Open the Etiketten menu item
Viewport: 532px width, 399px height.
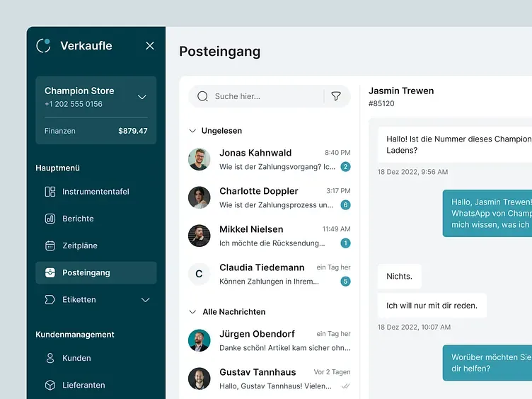[x=96, y=300]
